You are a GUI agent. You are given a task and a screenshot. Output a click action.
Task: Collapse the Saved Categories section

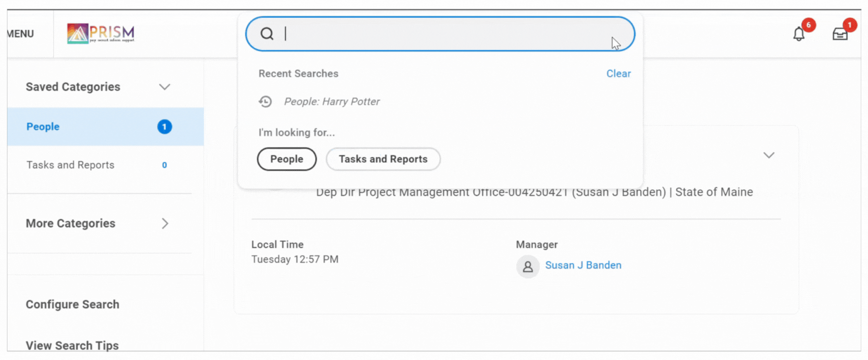164,87
